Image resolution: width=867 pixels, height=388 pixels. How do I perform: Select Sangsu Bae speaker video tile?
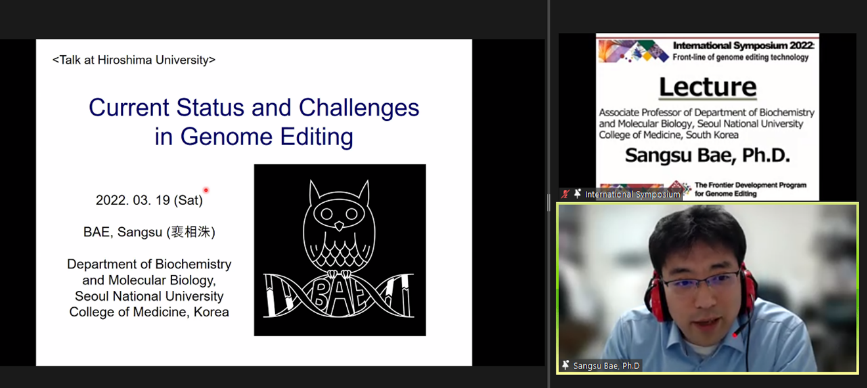707,287
